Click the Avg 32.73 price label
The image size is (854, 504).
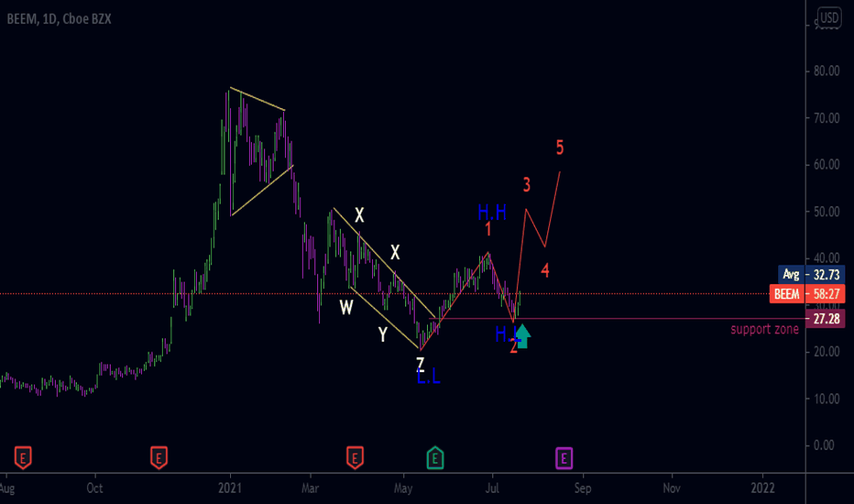click(812, 274)
